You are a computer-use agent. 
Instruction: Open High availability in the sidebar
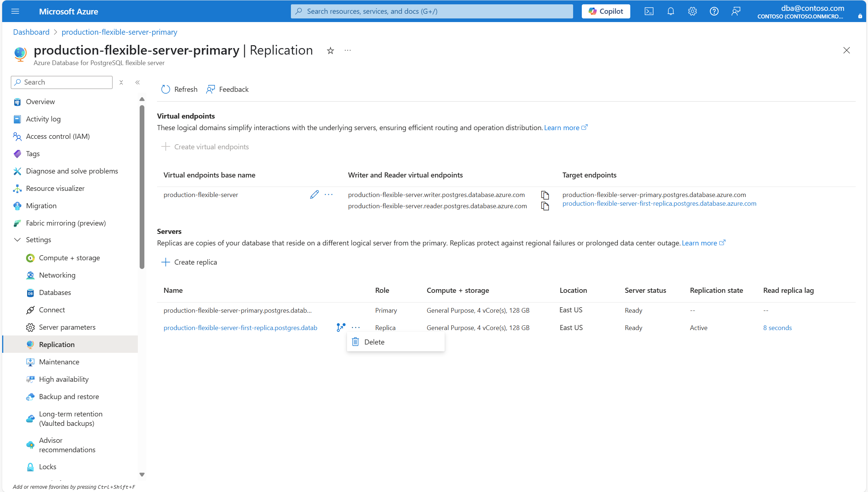(64, 379)
